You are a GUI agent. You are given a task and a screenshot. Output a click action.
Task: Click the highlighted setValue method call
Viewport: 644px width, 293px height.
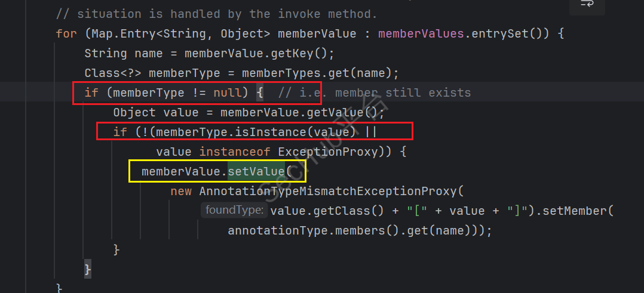point(256,172)
